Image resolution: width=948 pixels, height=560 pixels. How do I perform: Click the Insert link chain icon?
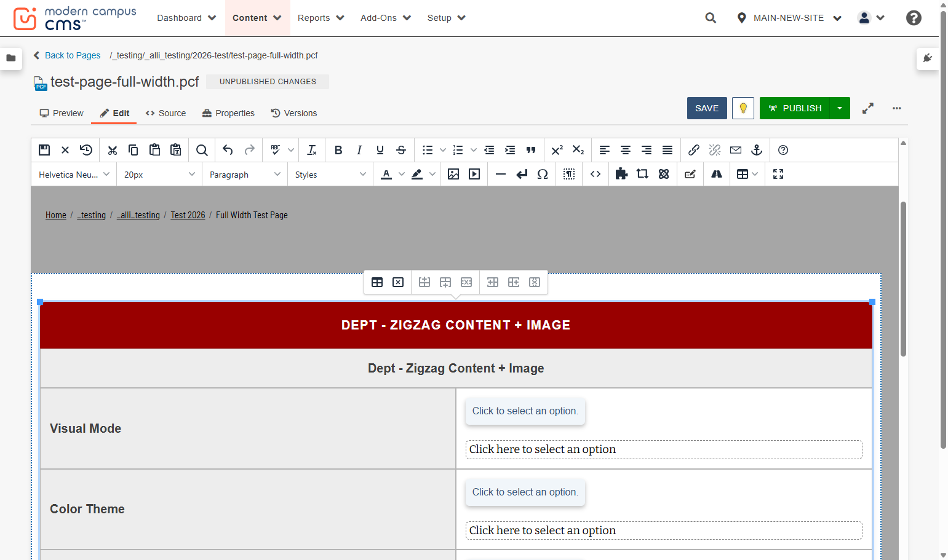(694, 150)
